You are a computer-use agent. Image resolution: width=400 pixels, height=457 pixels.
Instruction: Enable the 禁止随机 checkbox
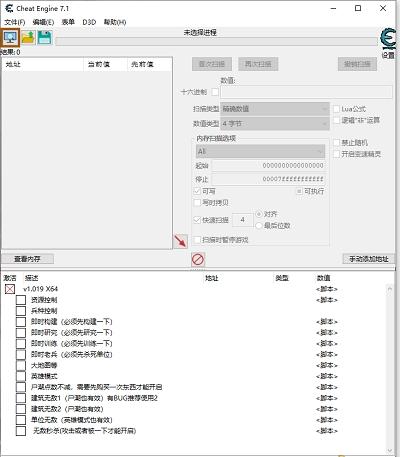[x=337, y=143]
